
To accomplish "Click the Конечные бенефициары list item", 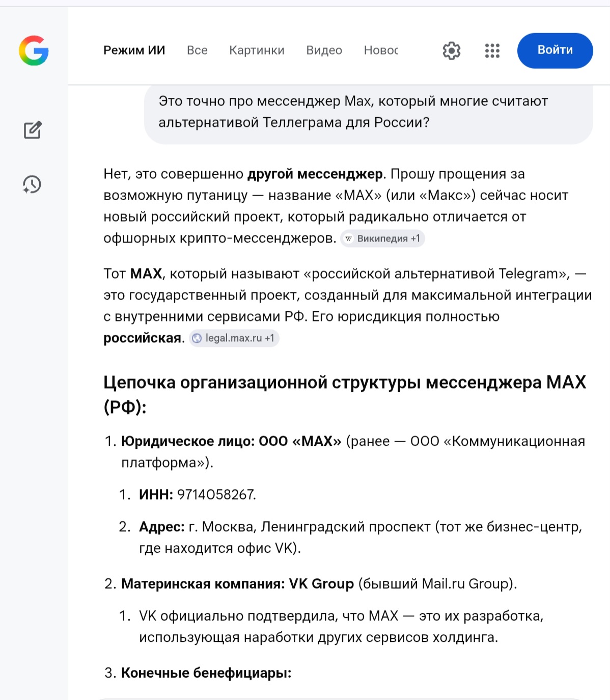I will point(206,673).
